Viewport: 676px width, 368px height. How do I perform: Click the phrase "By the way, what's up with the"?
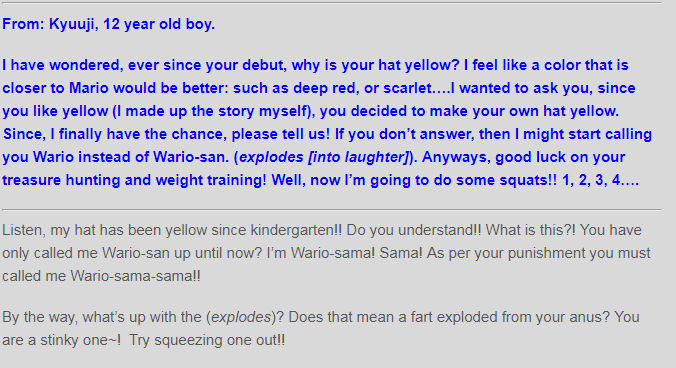(x=103, y=317)
